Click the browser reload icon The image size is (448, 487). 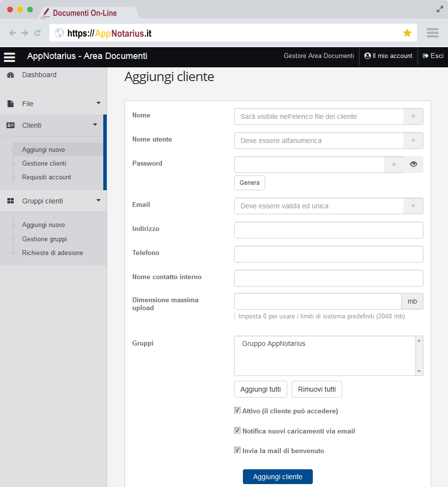(37, 33)
